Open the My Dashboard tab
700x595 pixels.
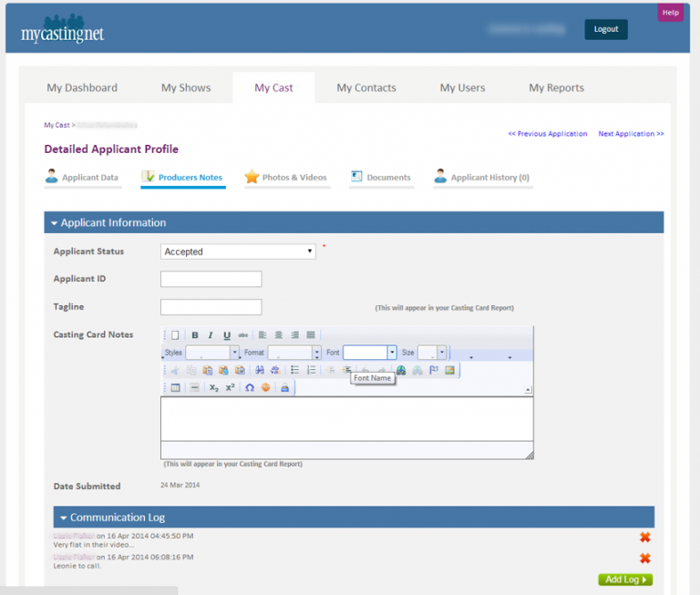click(82, 87)
